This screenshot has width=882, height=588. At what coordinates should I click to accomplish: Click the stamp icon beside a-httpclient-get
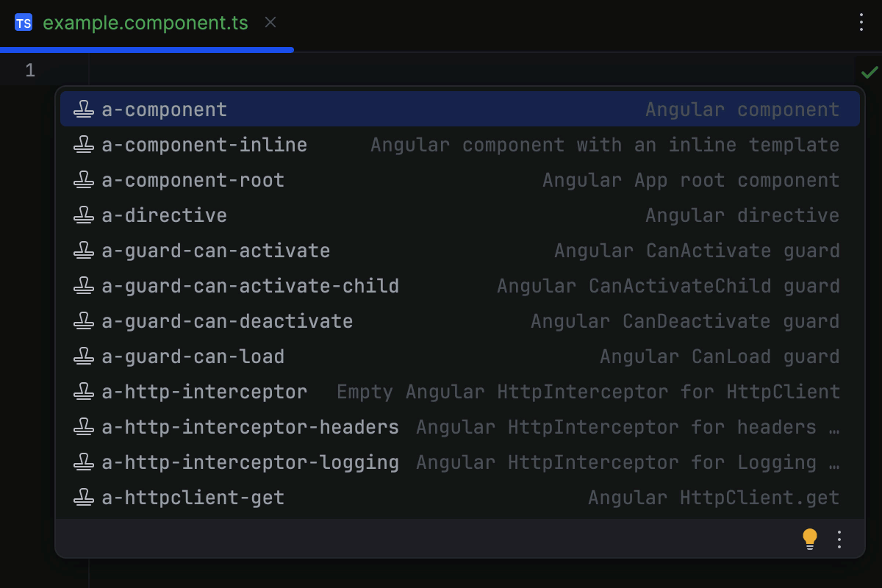pyautogui.click(x=83, y=497)
